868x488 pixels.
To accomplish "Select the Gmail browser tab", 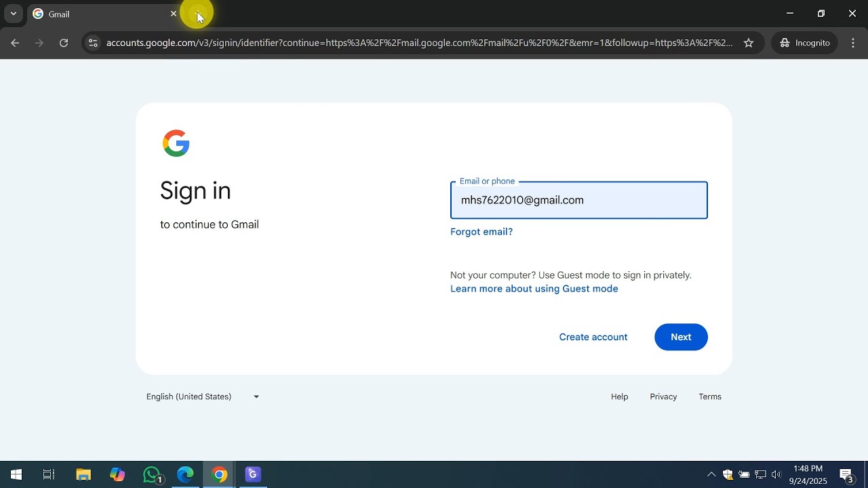I will (x=104, y=14).
